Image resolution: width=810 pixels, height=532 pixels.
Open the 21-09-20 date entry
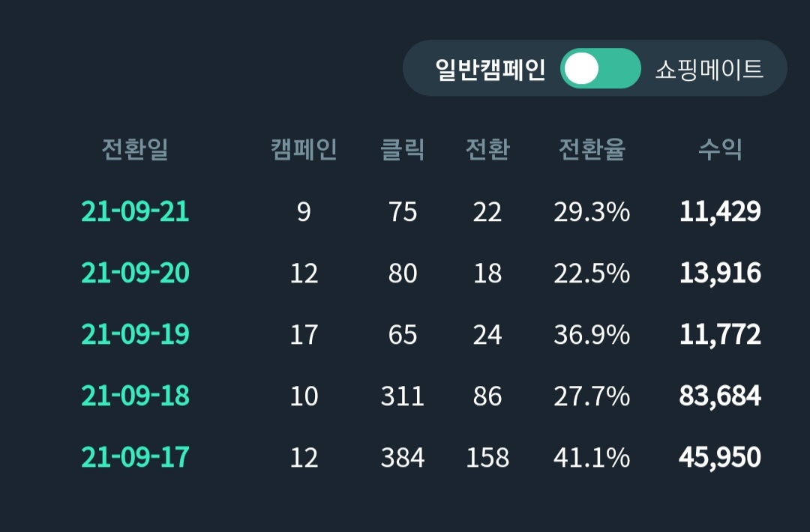[x=135, y=273]
